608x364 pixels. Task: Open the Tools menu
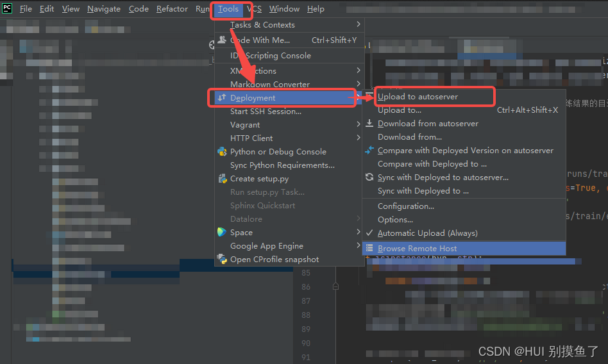(228, 8)
